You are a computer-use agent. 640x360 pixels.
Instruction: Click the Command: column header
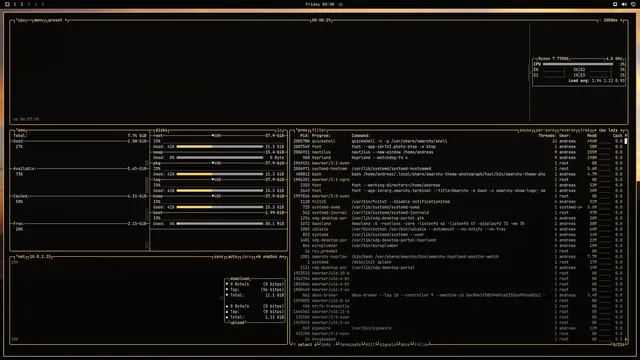coord(360,136)
